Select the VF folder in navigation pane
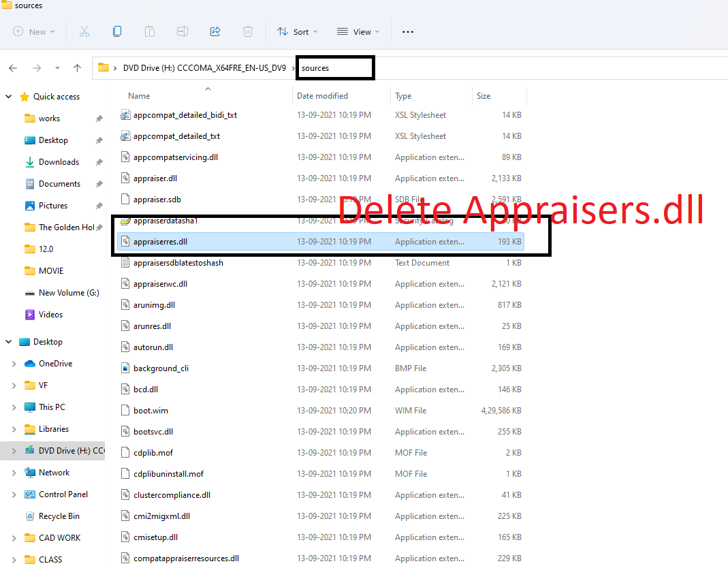 click(43, 385)
